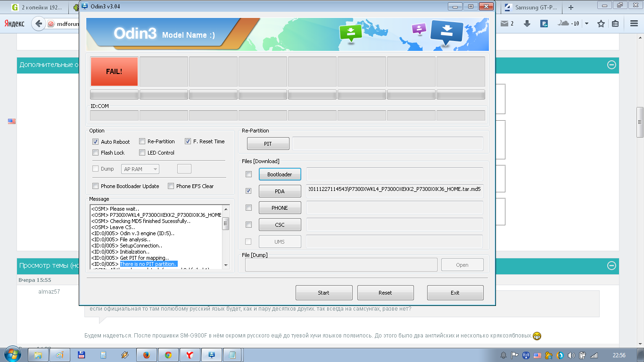
Task: Click the US flag icon on page
Action: pyautogui.click(x=12, y=122)
